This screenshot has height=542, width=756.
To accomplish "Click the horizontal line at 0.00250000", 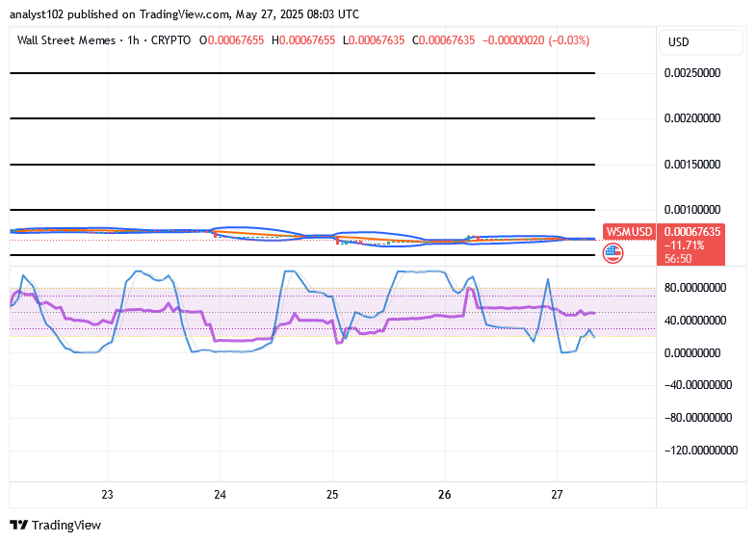I will [x=302, y=73].
